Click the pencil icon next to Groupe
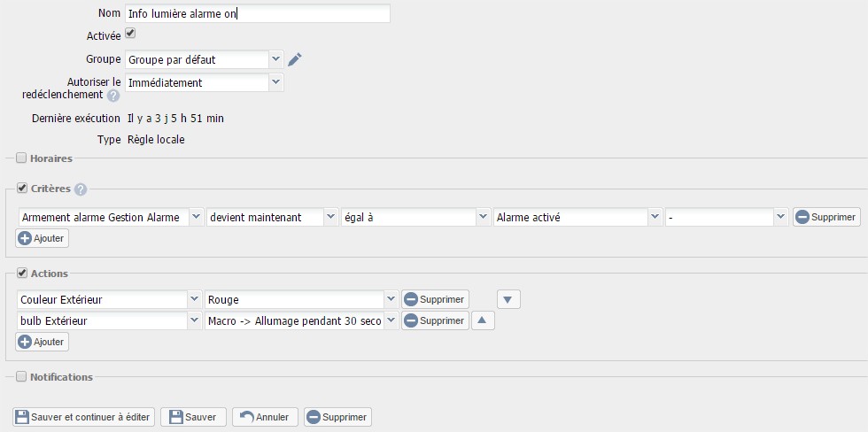The height and width of the screenshot is (432, 868). click(x=295, y=59)
